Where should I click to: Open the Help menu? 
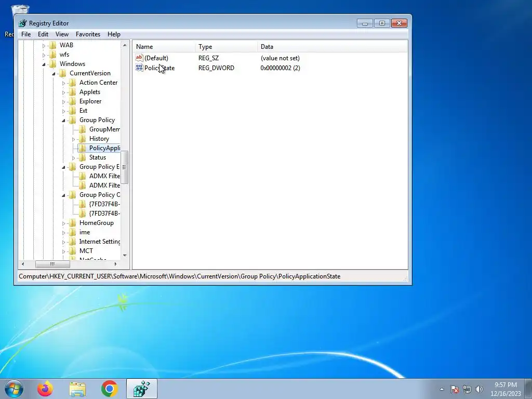[114, 34]
